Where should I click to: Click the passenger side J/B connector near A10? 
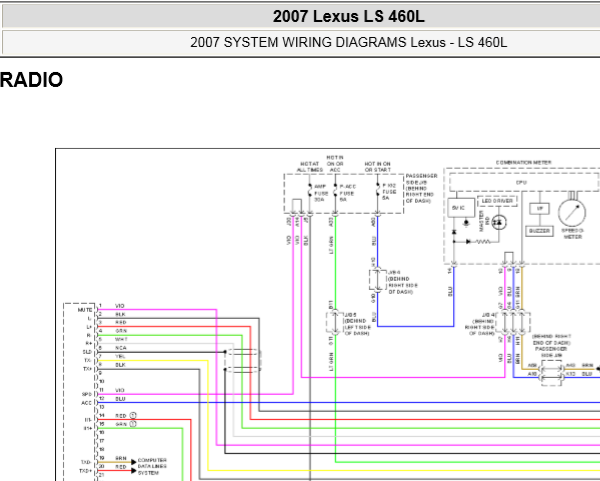point(551,371)
